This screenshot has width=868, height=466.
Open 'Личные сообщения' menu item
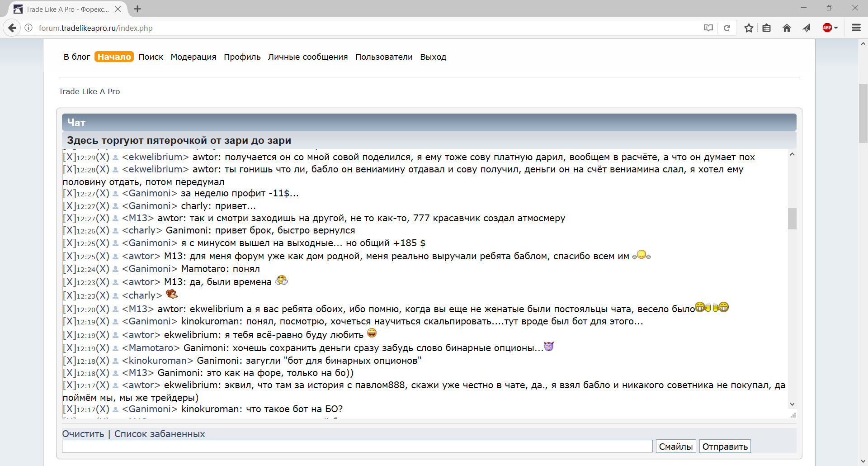(308, 57)
